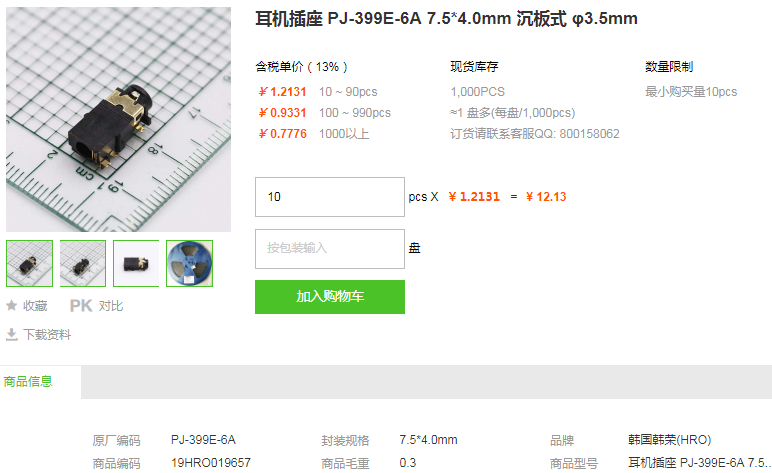Click the star favorite icon
Image resolution: width=772 pixels, height=473 pixels.
click(11, 306)
